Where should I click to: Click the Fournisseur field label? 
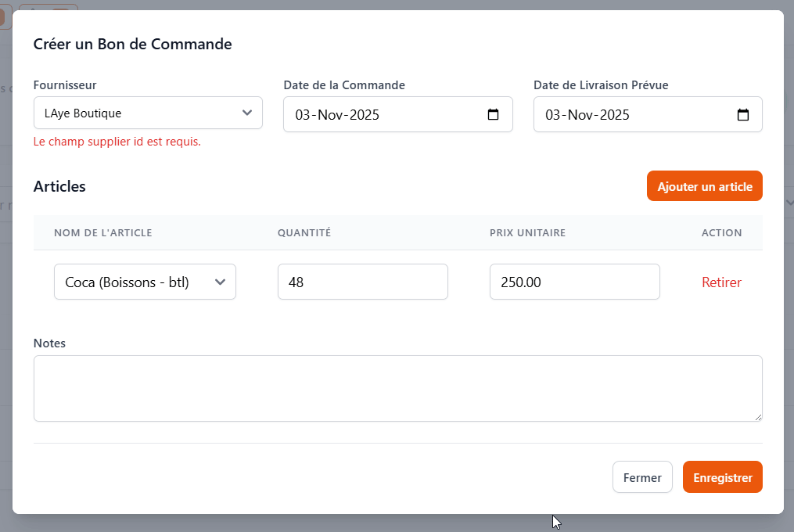65,85
